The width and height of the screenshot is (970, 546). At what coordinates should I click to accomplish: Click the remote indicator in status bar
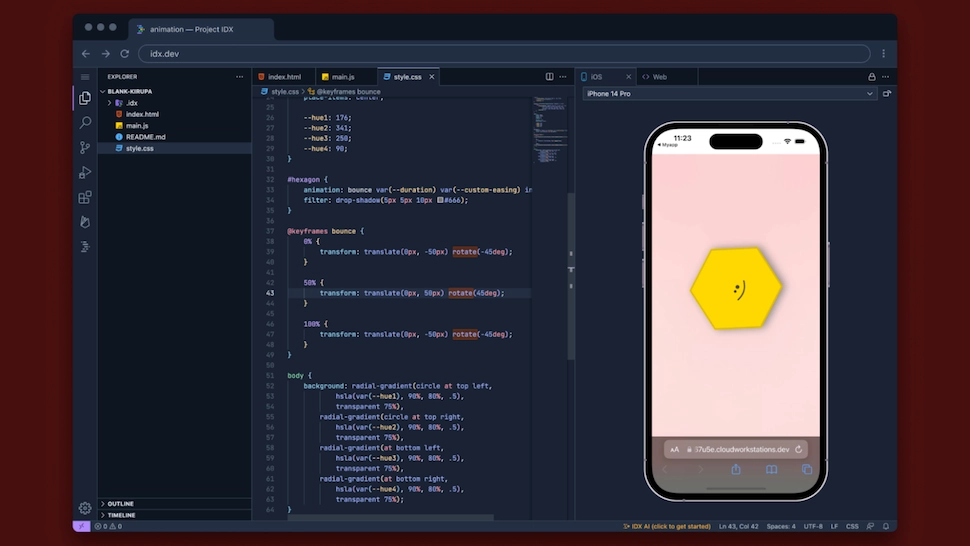pyautogui.click(x=81, y=526)
